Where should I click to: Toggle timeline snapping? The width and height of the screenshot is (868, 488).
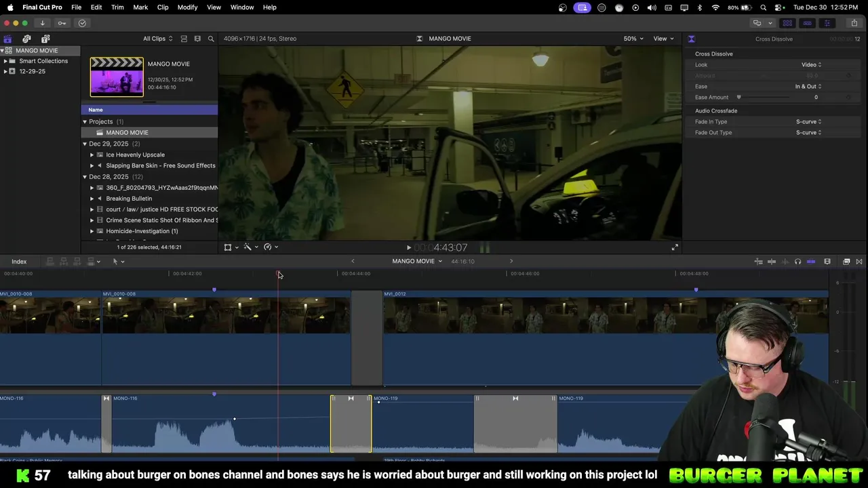coord(811,261)
